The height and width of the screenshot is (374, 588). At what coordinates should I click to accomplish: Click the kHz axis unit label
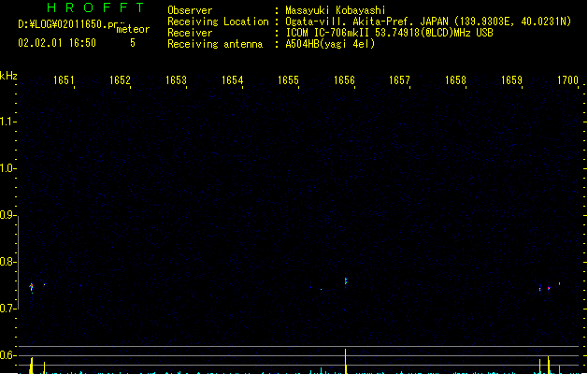click(x=8, y=76)
